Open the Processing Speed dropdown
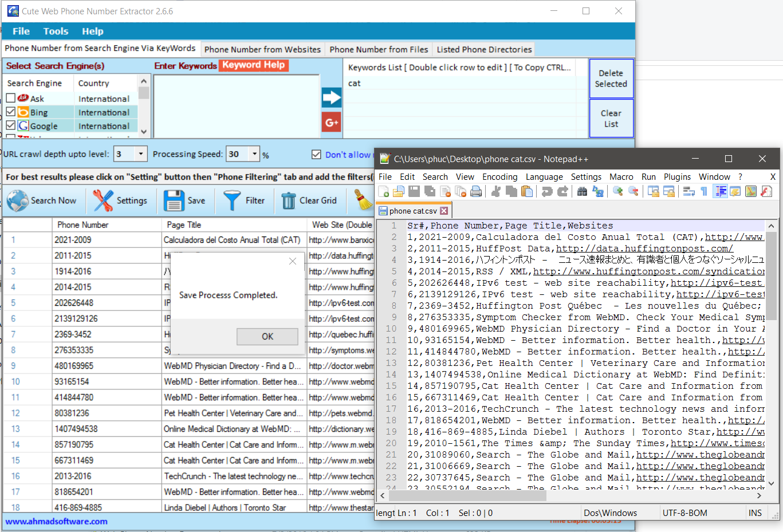Screen dimensions: 783x532 pos(254,153)
